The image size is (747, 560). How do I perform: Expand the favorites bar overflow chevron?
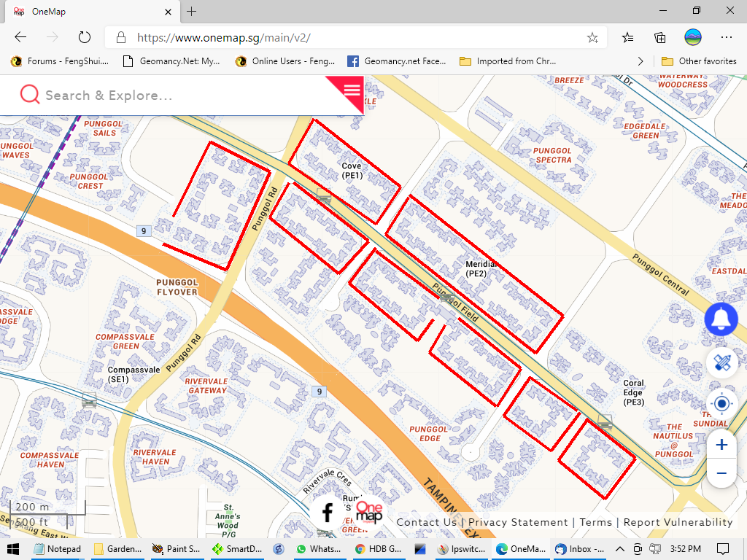(x=640, y=61)
